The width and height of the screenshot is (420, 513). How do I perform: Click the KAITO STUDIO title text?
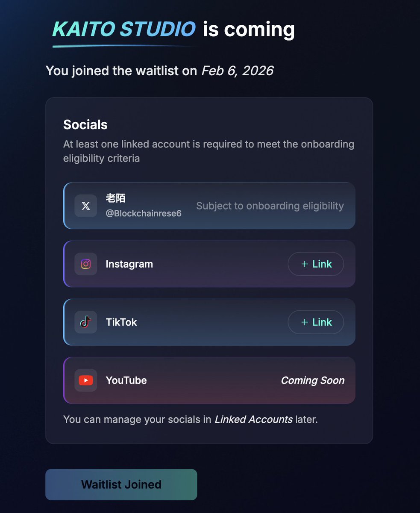tap(124, 29)
